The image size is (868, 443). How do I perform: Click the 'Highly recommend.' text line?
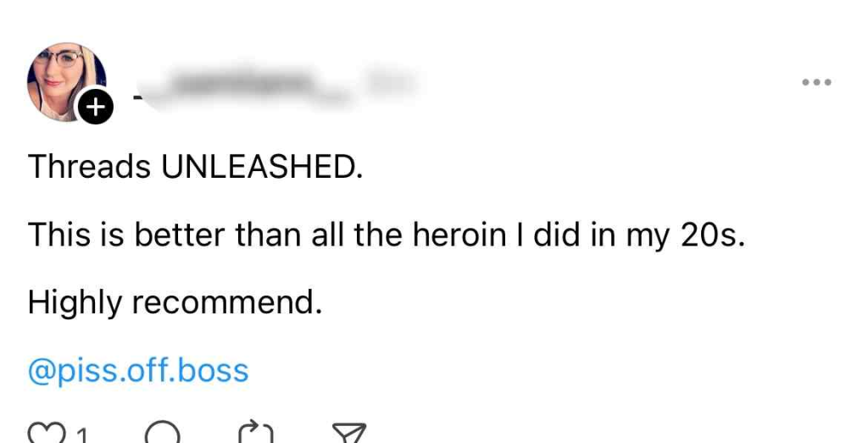[x=175, y=302]
